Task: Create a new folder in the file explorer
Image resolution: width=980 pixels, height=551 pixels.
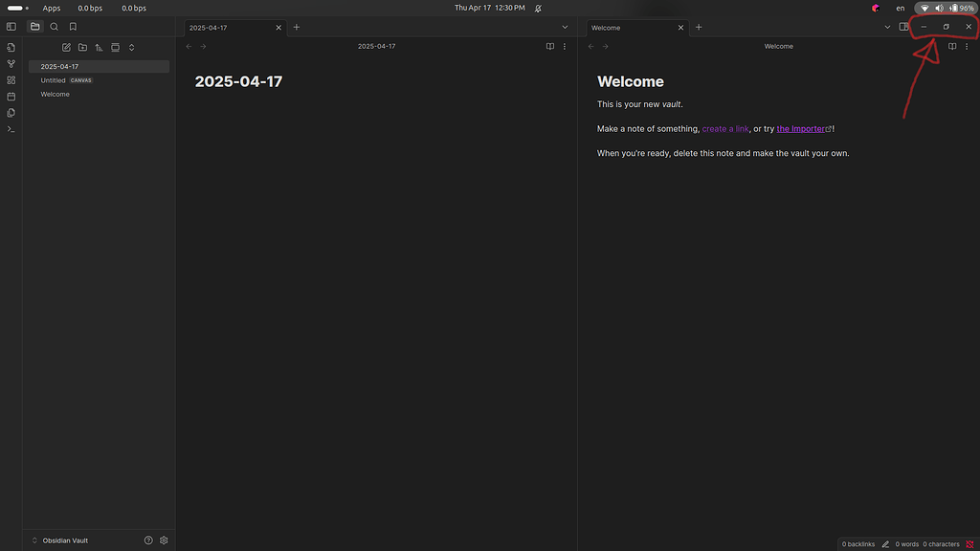Action: tap(82, 47)
